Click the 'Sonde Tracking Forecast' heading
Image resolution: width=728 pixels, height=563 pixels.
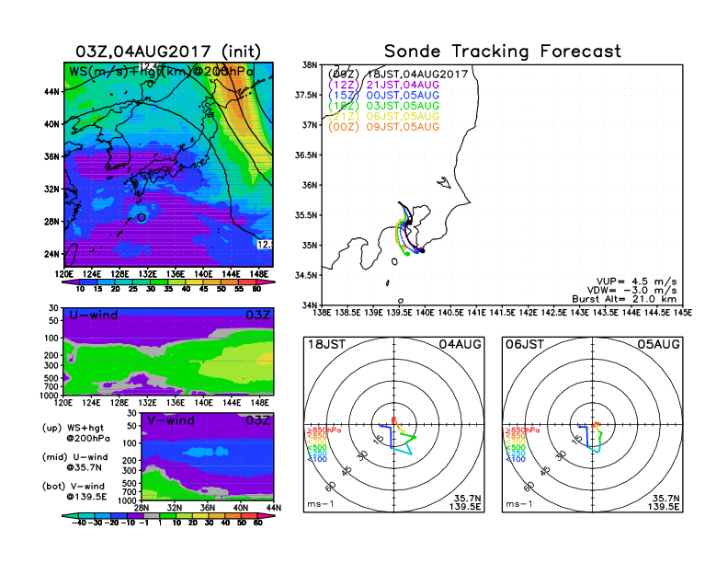click(503, 51)
